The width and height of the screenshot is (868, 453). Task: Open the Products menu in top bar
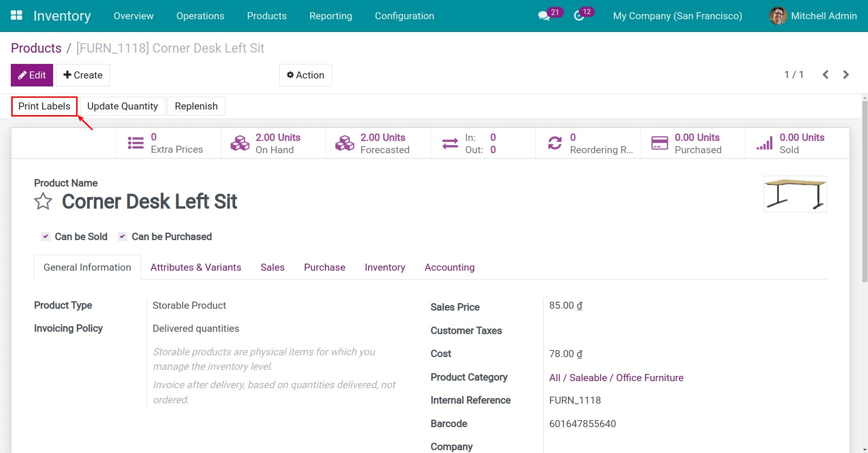click(x=267, y=16)
